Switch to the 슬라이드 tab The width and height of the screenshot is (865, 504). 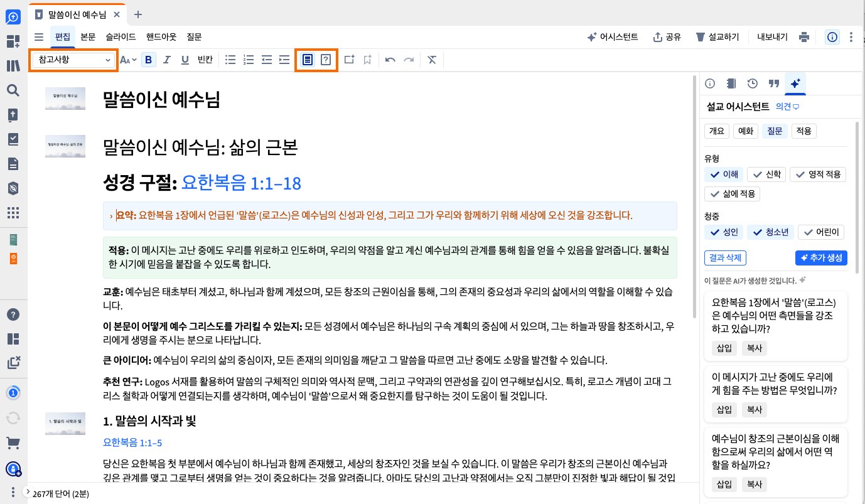121,37
